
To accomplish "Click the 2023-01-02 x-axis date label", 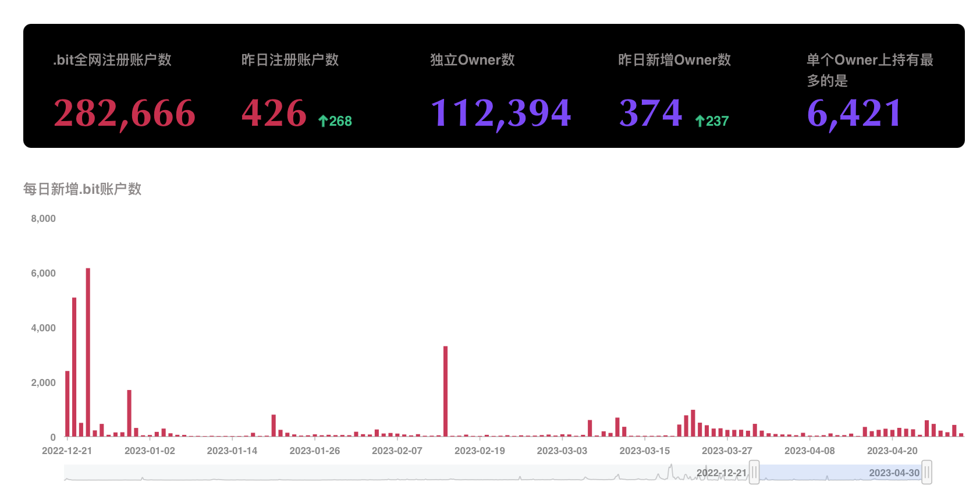I will [150, 451].
